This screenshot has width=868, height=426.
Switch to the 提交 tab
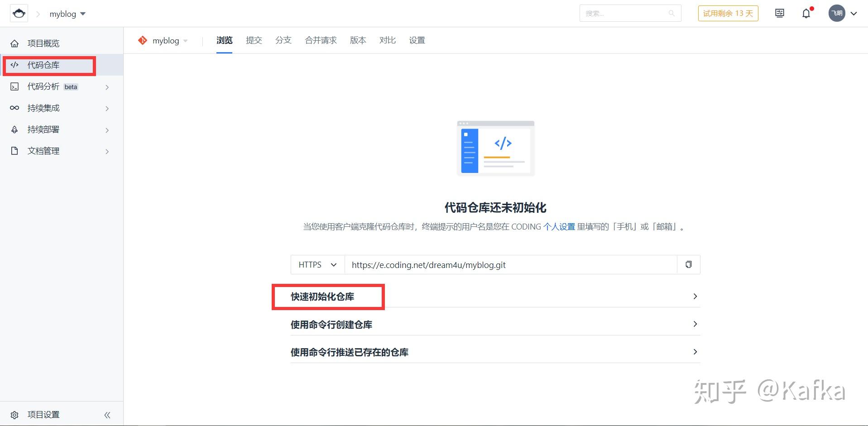pyautogui.click(x=254, y=40)
